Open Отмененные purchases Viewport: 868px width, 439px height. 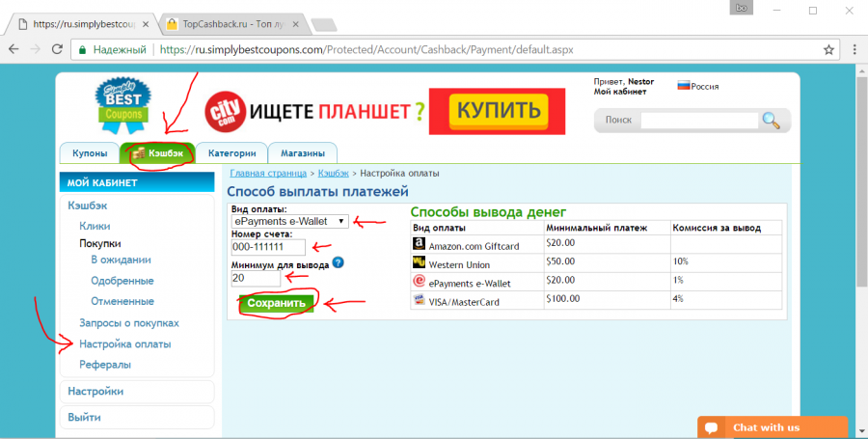[x=122, y=301]
